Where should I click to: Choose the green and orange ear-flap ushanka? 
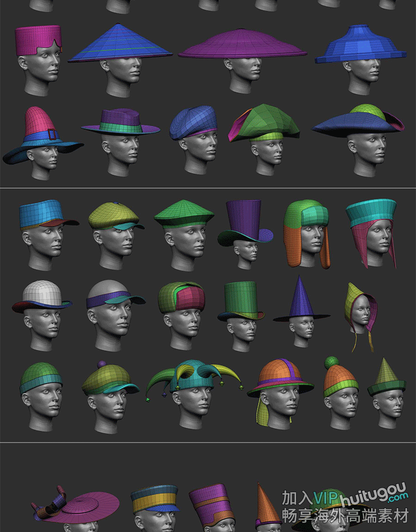click(307, 233)
